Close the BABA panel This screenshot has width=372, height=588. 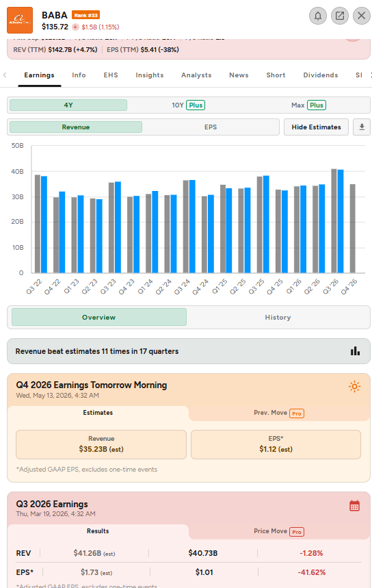[362, 16]
